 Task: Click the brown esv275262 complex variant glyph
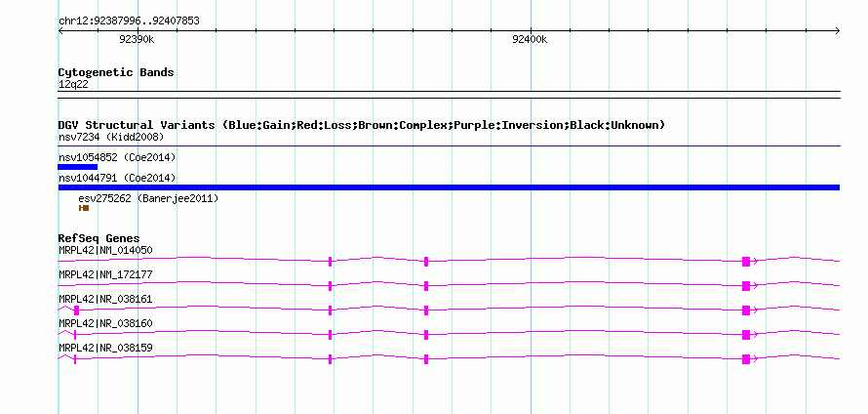[84, 208]
